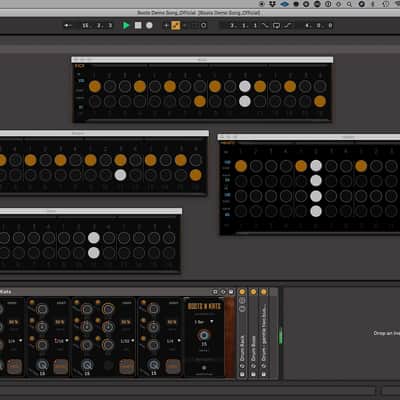This screenshot has height=400, width=400.
Task: Click white playhead step in middle-left window's second row
Action: click(x=120, y=175)
